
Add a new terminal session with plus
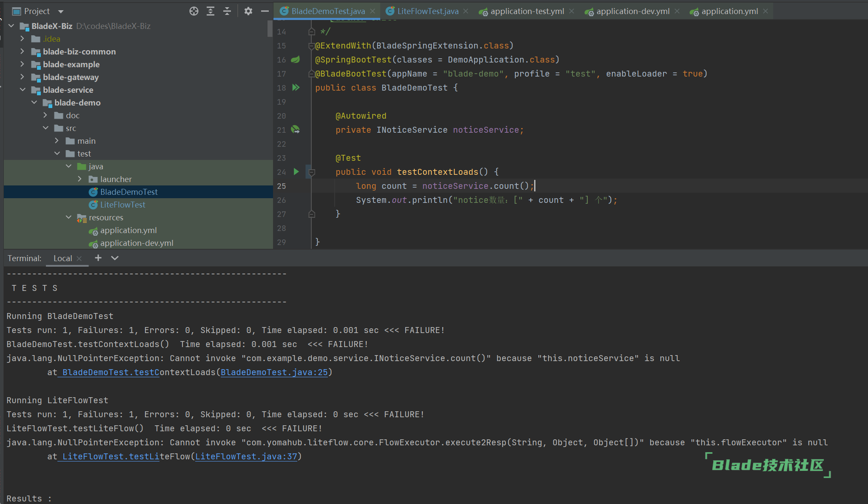click(98, 258)
